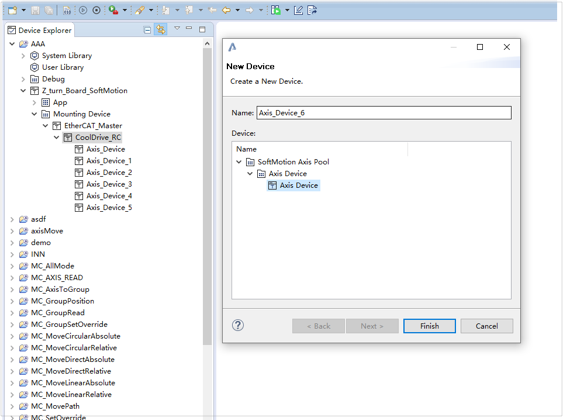Click the pencil edit toolbar icon
This screenshot has height=420, width=563.
pos(298,10)
